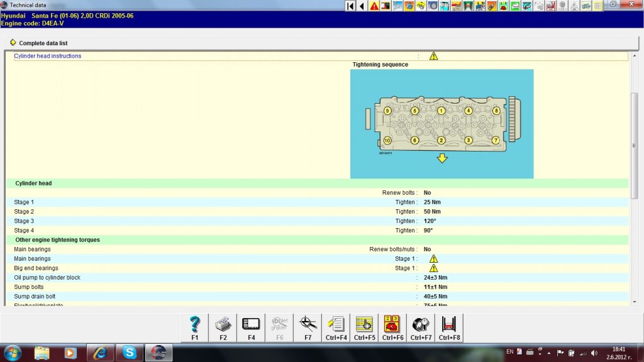Open Skype from the Windows taskbar

(x=130, y=353)
